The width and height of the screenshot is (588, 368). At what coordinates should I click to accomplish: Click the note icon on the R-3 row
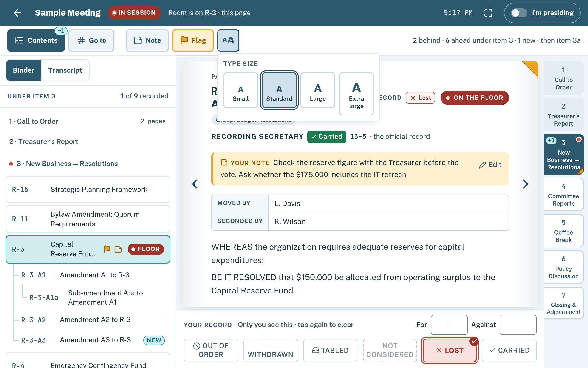118,249
